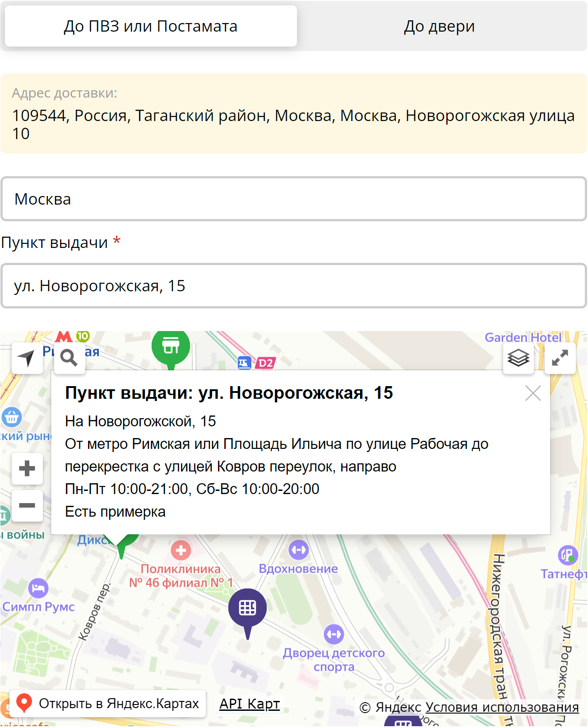The image size is (588, 728).
Task: Click the Симпл Румс hotel icon
Action: point(38,588)
